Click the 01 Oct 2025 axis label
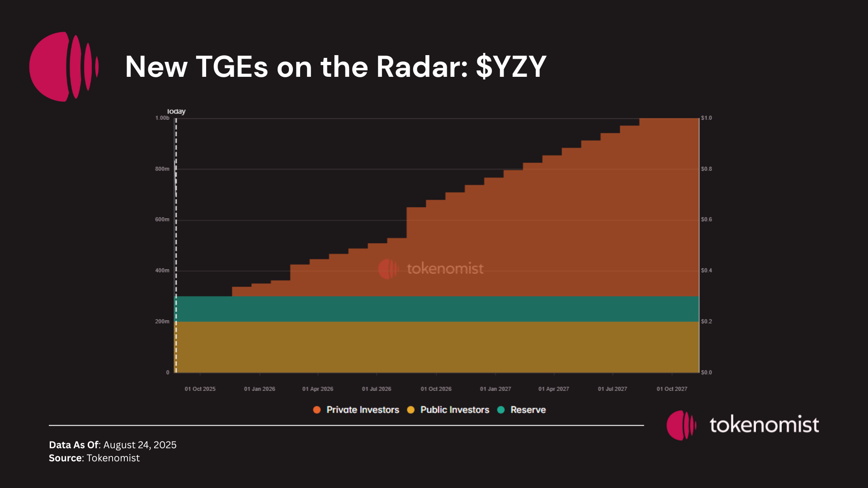Screen dimensions: 868x488 point(200,389)
